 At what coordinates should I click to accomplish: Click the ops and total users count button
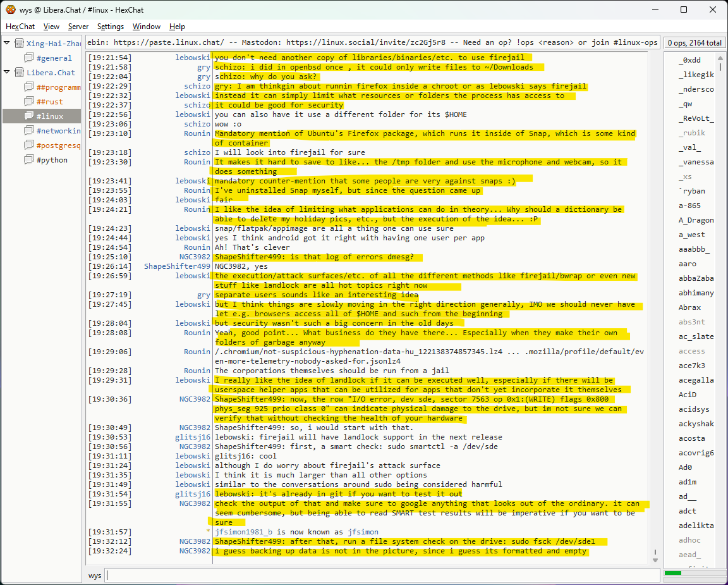(x=694, y=43)
